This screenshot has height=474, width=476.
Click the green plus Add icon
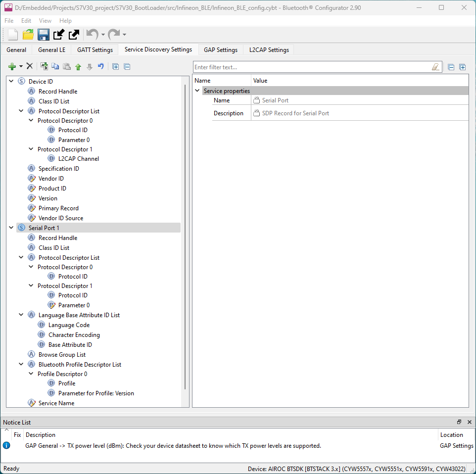click(12, 66)
